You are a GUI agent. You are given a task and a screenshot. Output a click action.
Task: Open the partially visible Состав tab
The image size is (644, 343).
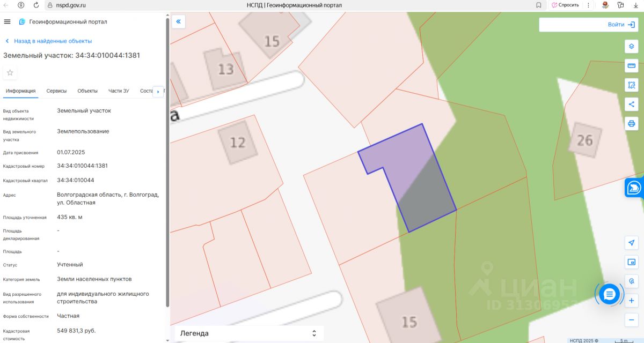pos(146,91)
